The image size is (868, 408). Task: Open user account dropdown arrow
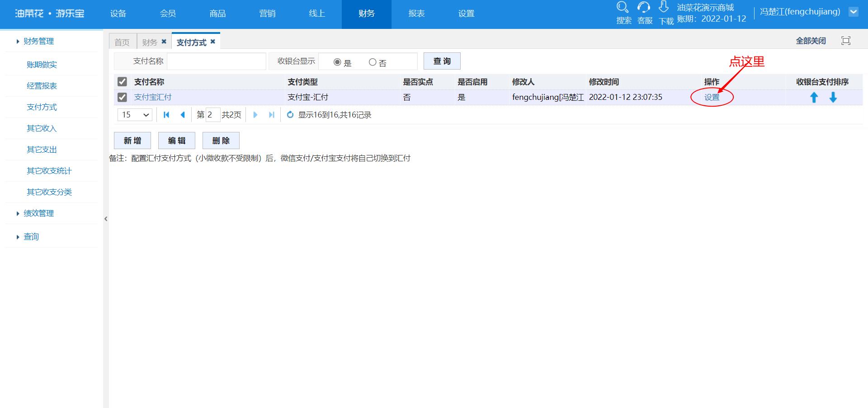pyautogui.click(x=854, y=12)
